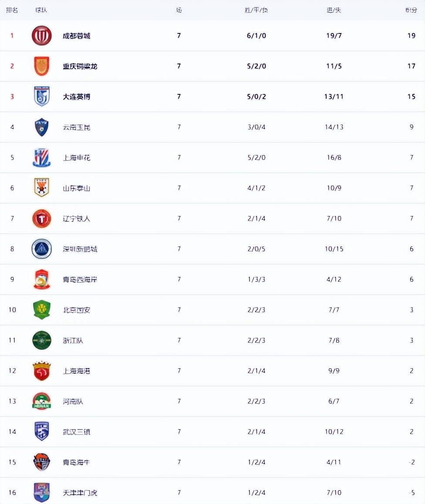The image size is (425, 504).
Task: Select the 上海申花 team badge
Action: coord(42,158)
